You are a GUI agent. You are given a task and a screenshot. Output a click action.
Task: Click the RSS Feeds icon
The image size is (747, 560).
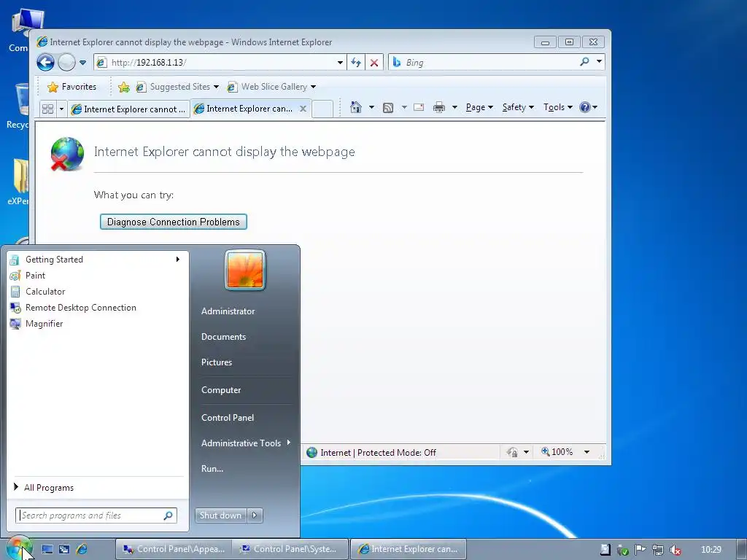tap(388, 108)
